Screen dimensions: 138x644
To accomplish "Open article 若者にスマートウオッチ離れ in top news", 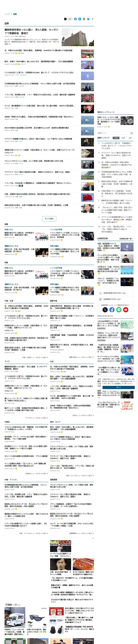I will 108,121.
